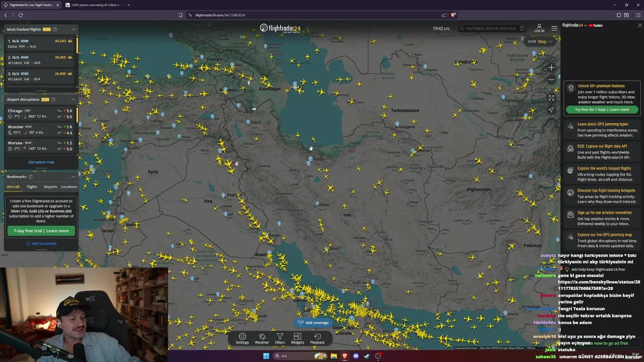Viewport: 644px width, 362px height.
Task: Center map on my location arrow icon
Action: (x=551, y=110)
